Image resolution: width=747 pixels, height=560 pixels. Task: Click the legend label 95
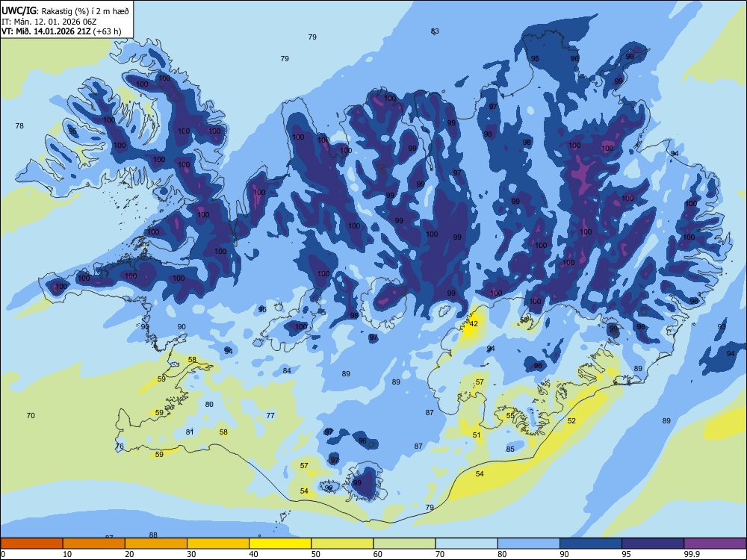click(626, 554)
